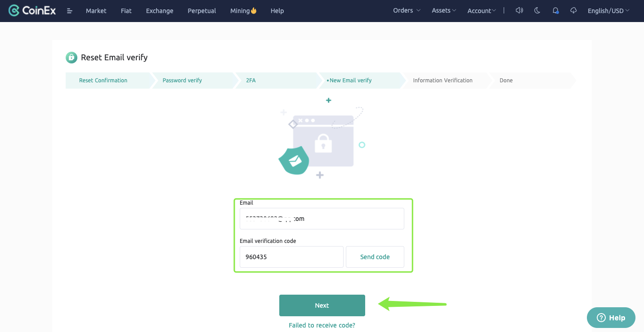This screenshot has height=332, width=644.
Task: Click the Send code button
Action: pos(375,257)
